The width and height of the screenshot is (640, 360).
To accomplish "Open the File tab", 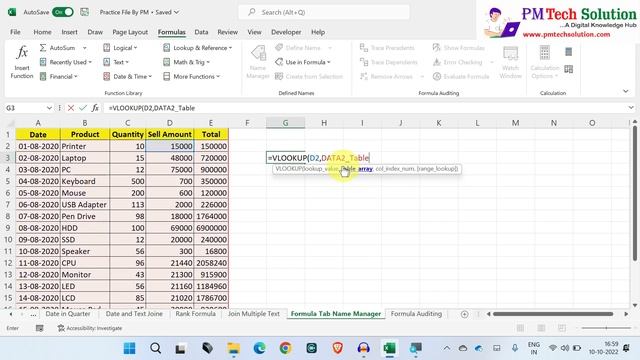I will click(15, 32).
